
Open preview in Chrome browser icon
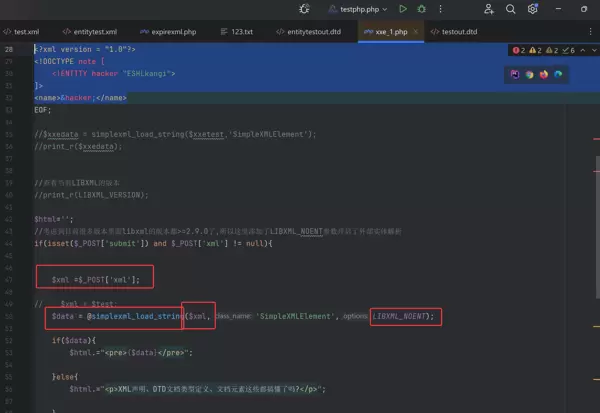tap(529, 74)
